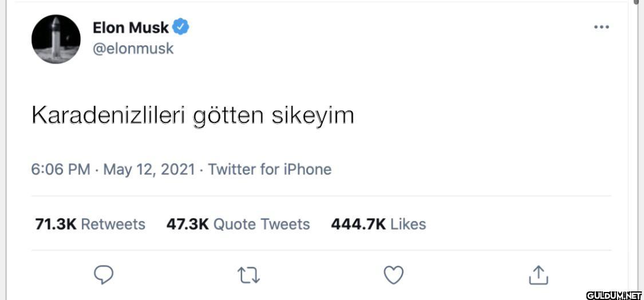Open the share tweet icon
This screenshot has height=300, width=644.
click(538, 275)
